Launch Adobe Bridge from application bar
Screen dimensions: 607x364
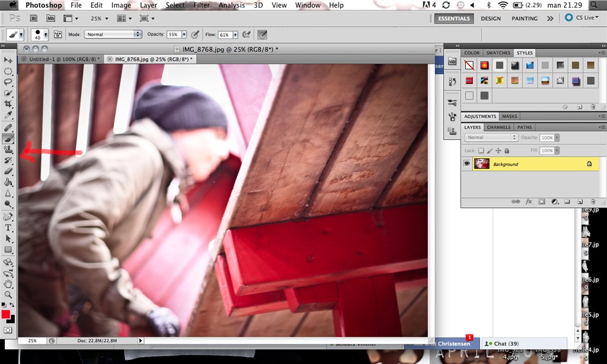(34, 18)
